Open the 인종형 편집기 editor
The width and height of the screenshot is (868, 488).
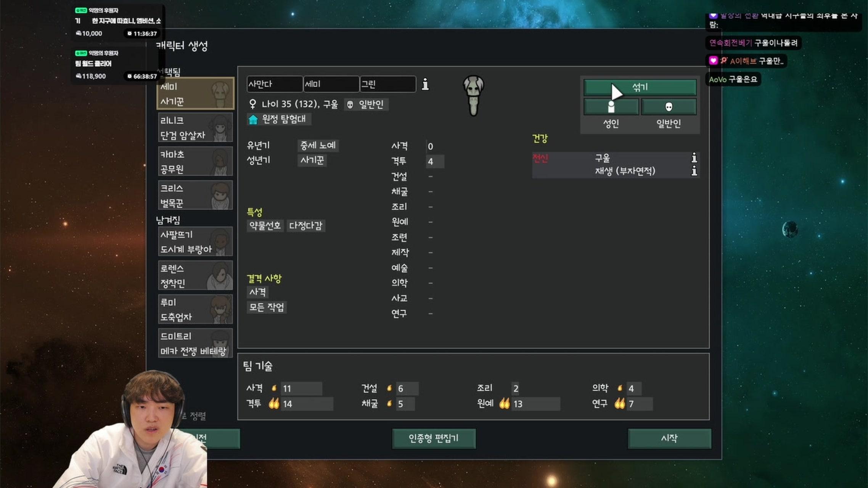pyautogui.click(x=434, y=438)
